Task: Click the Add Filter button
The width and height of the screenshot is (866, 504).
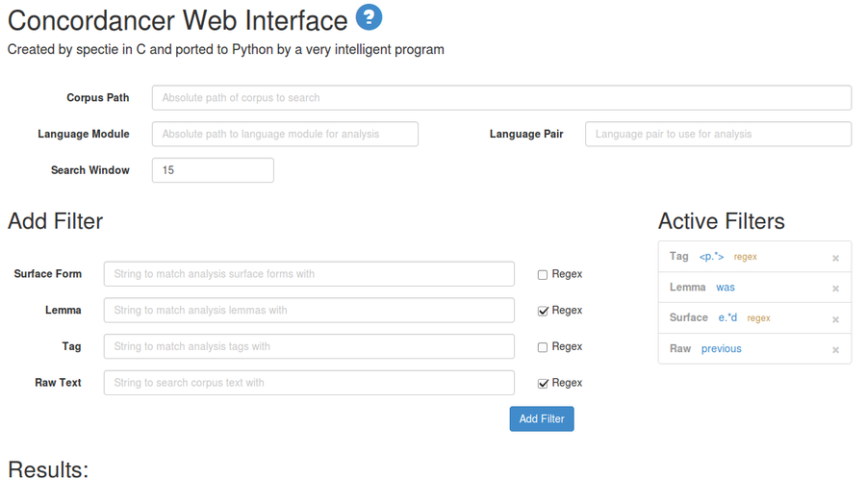Action: tap(542, 419)
